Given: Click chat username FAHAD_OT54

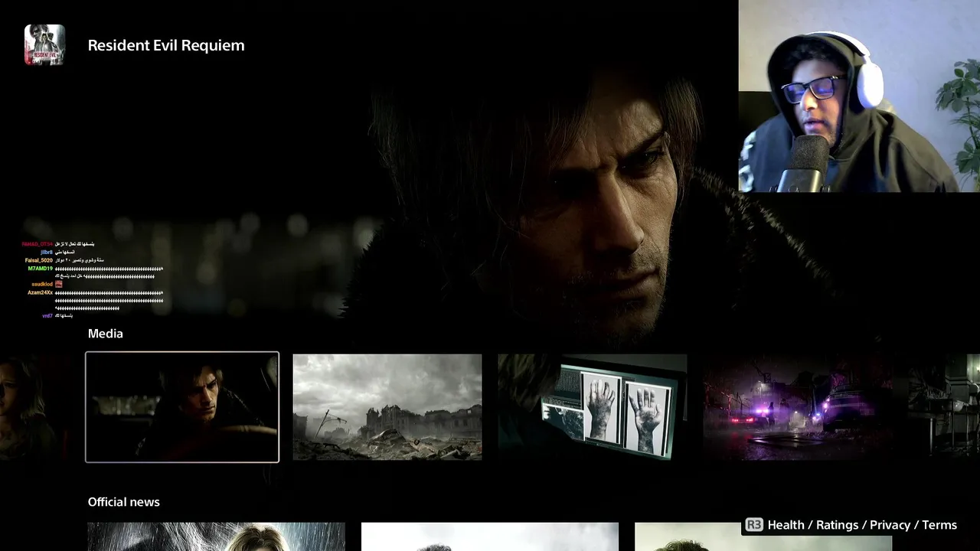Looking at the screenshot, I should click(37, 244).
